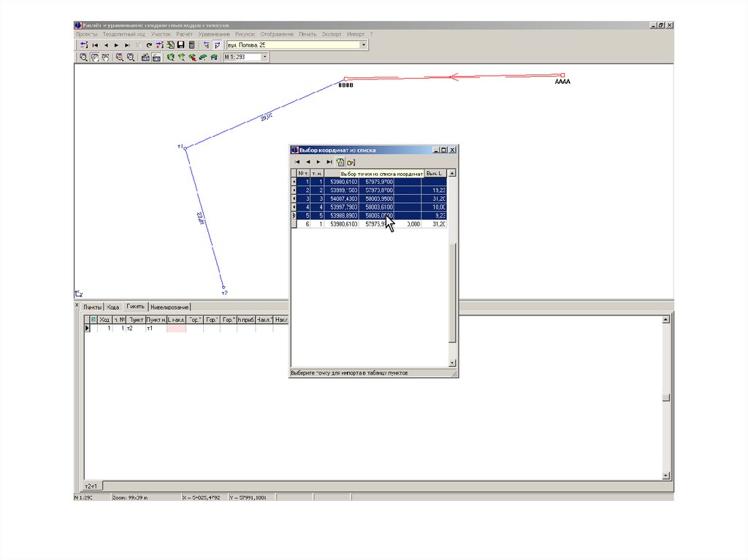Click the camera snapshot icon
This screenshot has height=560, width=748.
point(145,57)
